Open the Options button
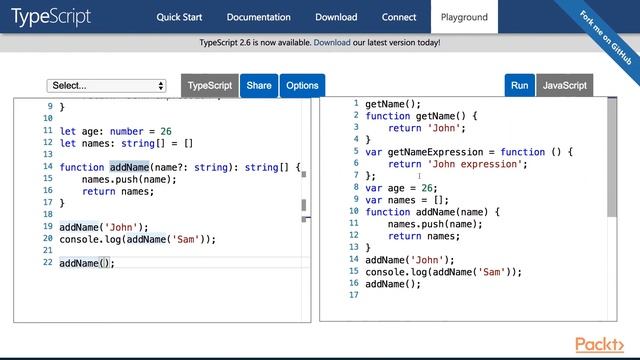 pyautogui.click(x=302, y=86)
